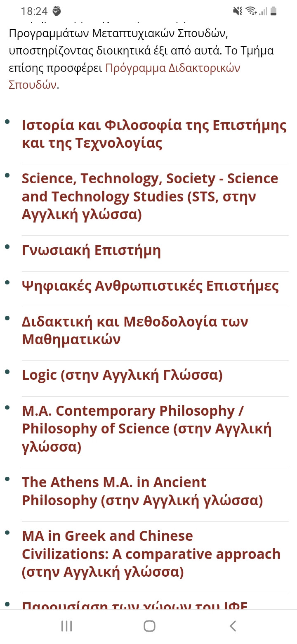Tap the Android home navigation icon
297x644 pixels.
click(149, 626)
